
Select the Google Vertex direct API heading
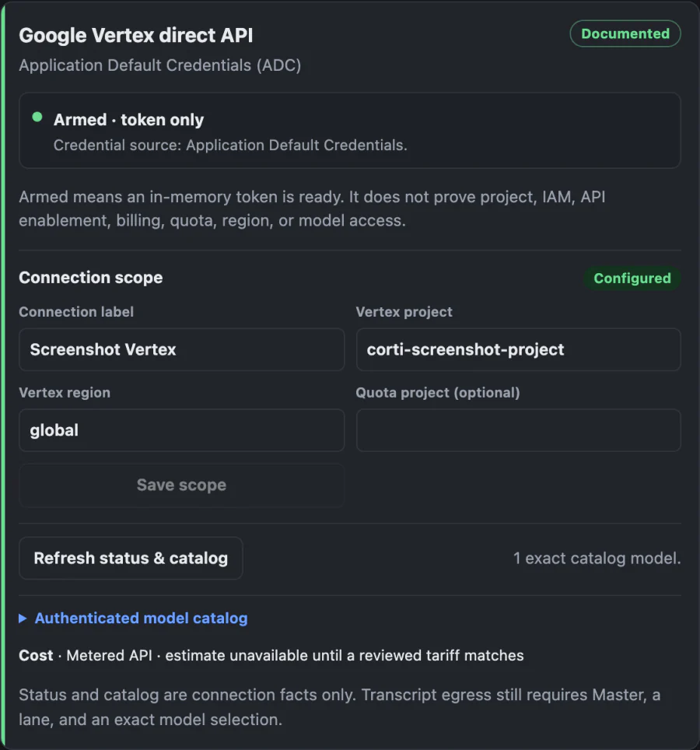pos(136,35)
